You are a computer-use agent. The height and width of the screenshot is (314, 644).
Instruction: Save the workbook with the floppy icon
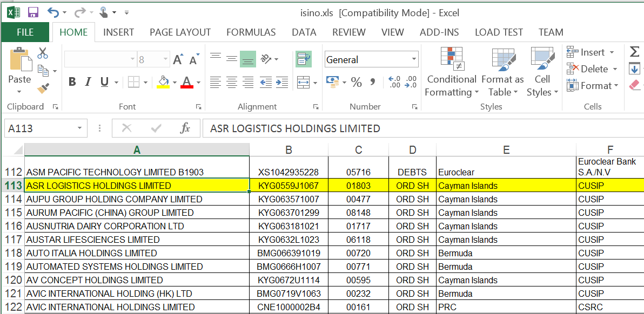coord(33,12)
